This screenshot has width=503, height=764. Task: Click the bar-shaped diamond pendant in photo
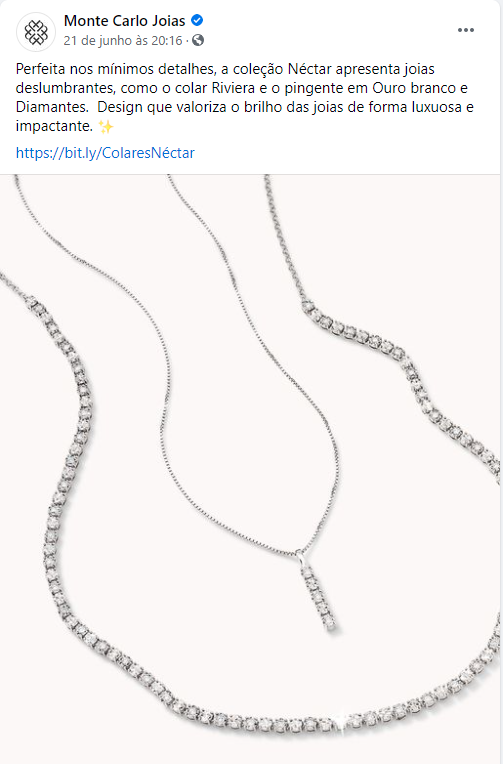(x=319, y=598)
